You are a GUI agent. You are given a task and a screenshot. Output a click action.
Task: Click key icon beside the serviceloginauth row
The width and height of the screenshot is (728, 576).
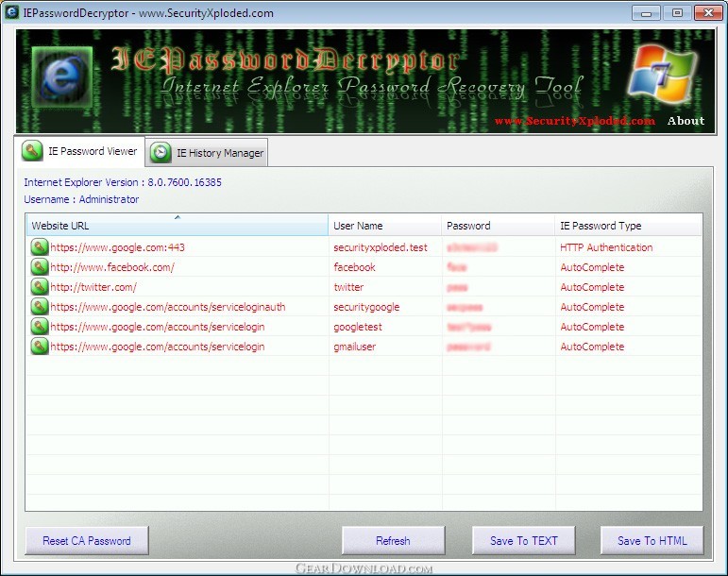pyautogui.click(x=40, y=307)
